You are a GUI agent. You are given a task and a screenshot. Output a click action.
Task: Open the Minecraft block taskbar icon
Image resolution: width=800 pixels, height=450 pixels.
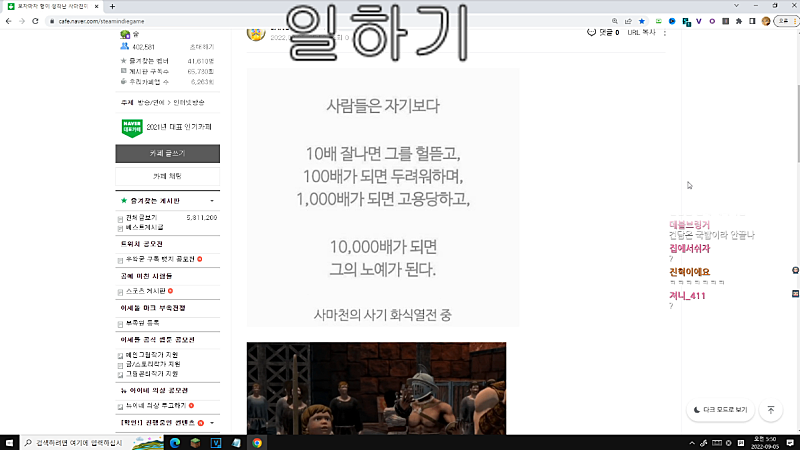pyautogui.click(x=195, y=443)
